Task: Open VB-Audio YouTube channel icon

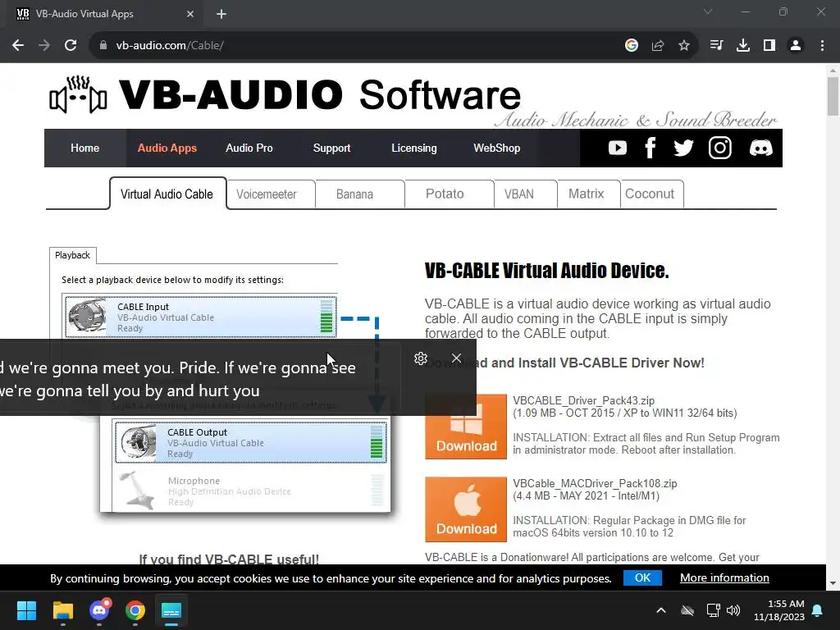Action: 617,148
